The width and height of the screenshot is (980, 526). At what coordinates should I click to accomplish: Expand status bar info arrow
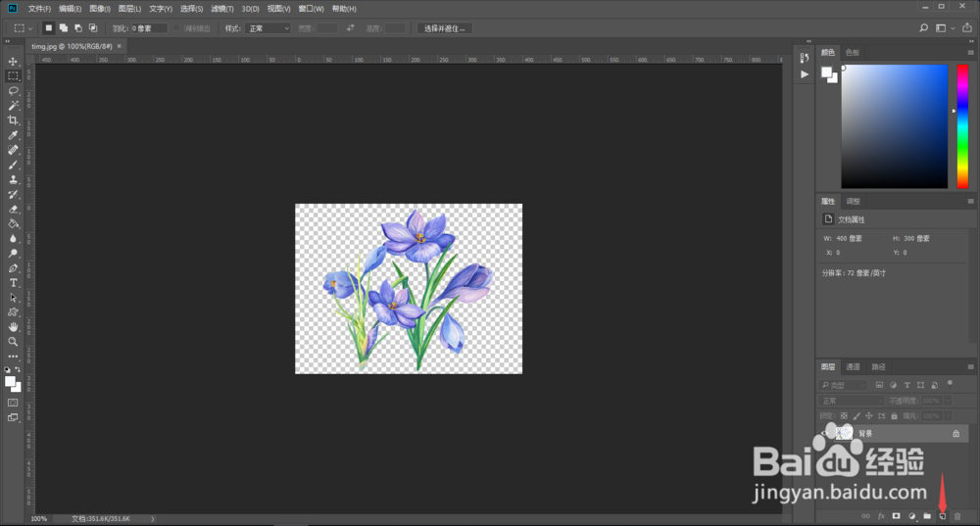[x=152, y=518]
